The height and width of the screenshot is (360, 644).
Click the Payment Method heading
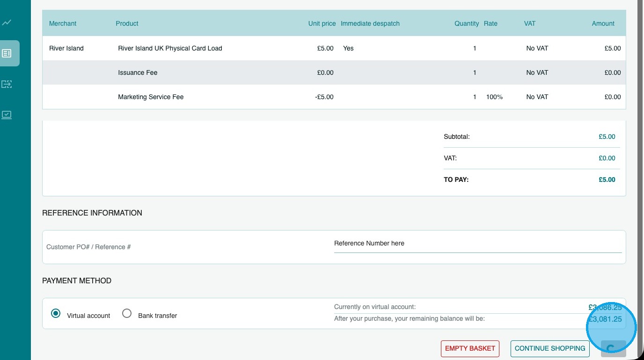click(77, 281)
